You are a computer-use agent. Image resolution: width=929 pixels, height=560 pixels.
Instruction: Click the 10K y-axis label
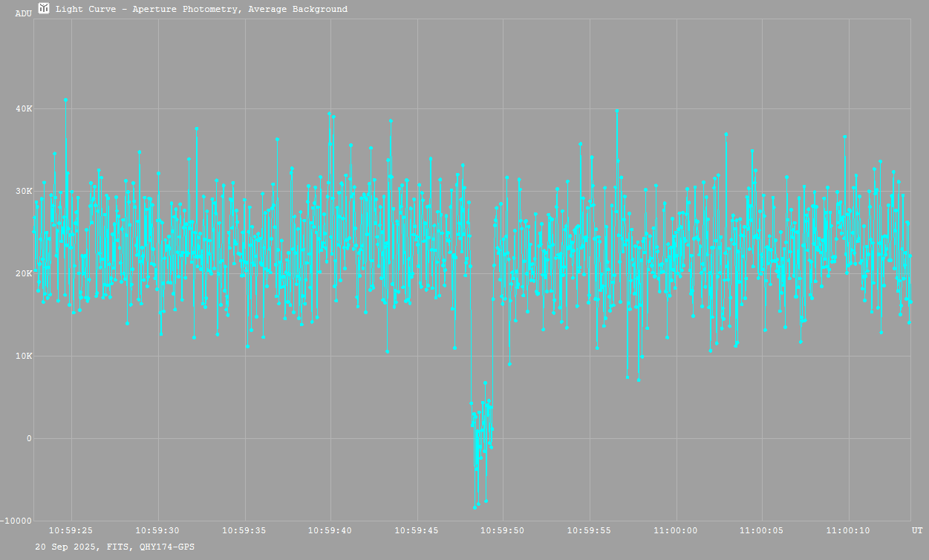point(25,356)
